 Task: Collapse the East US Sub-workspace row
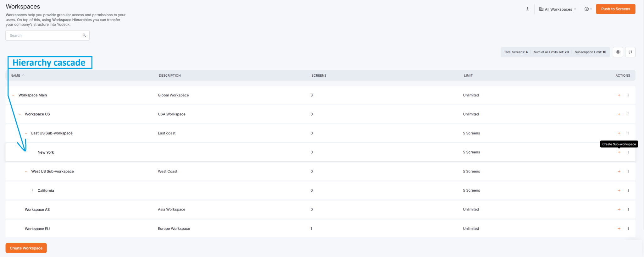point(26,134)
